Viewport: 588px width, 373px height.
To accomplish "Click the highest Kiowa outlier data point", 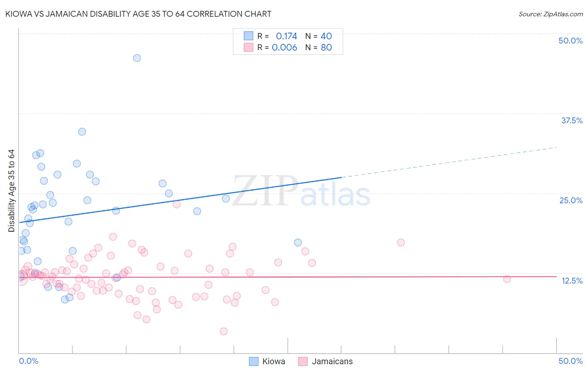I will tap(137, 58).
